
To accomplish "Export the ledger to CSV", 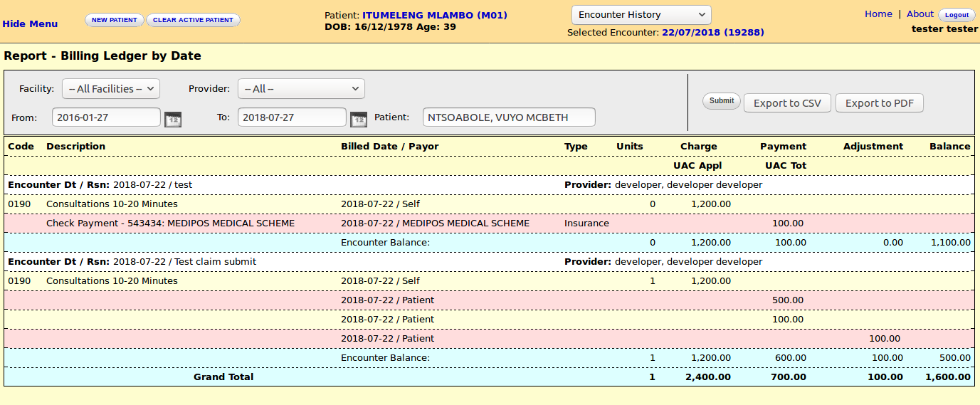I will tap(787, 103).
